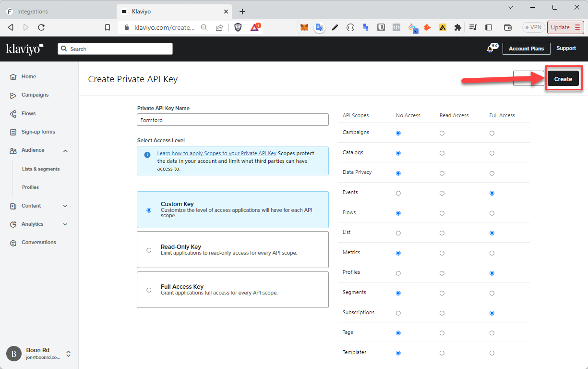Set Data Privacy to Full Access
Image resolution: width=588 pixels, height=369 pixels.
[x=492, y=173]
